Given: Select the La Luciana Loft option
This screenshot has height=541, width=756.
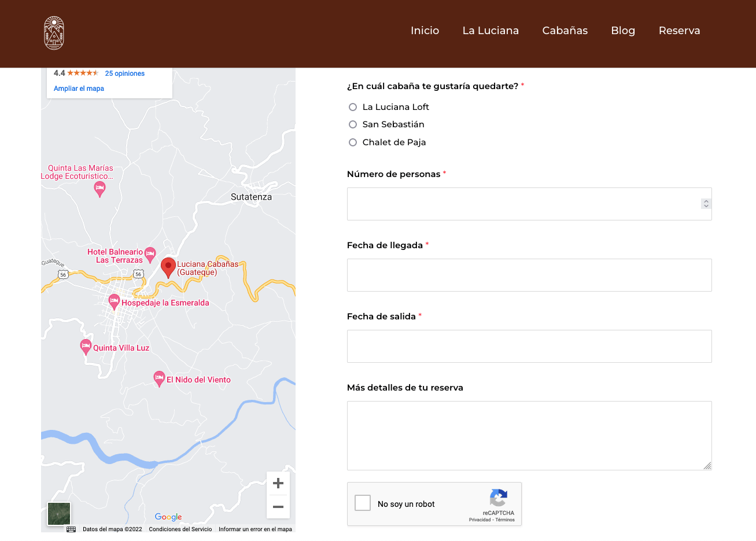Looking at the screenshot, I should 353,107.
